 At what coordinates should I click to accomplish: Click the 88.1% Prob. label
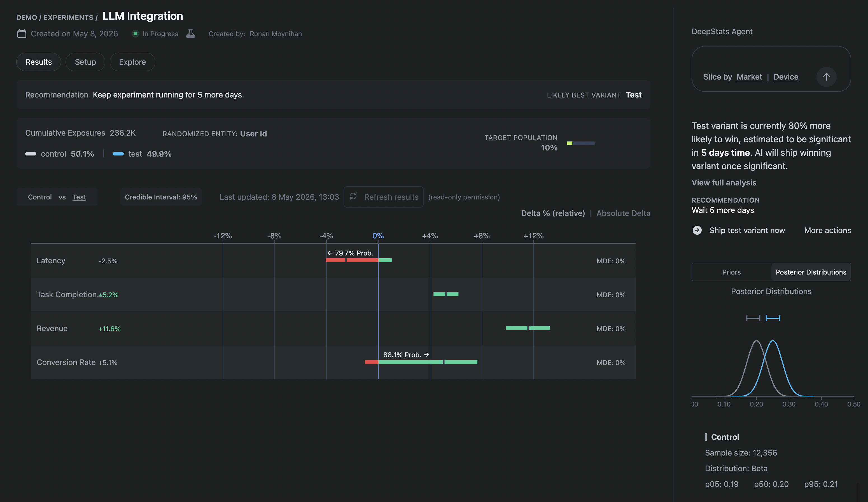[x=406, y=355]
